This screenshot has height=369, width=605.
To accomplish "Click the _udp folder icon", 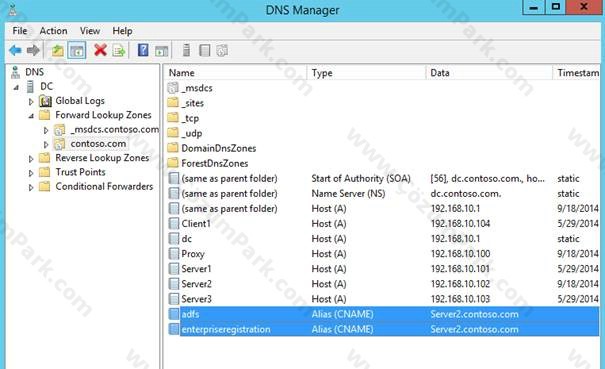I will [x=173, y=133].
